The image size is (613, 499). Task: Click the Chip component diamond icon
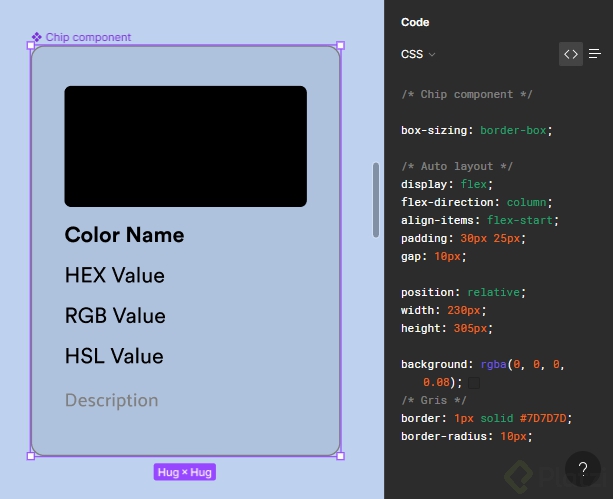tap(36, 37)
